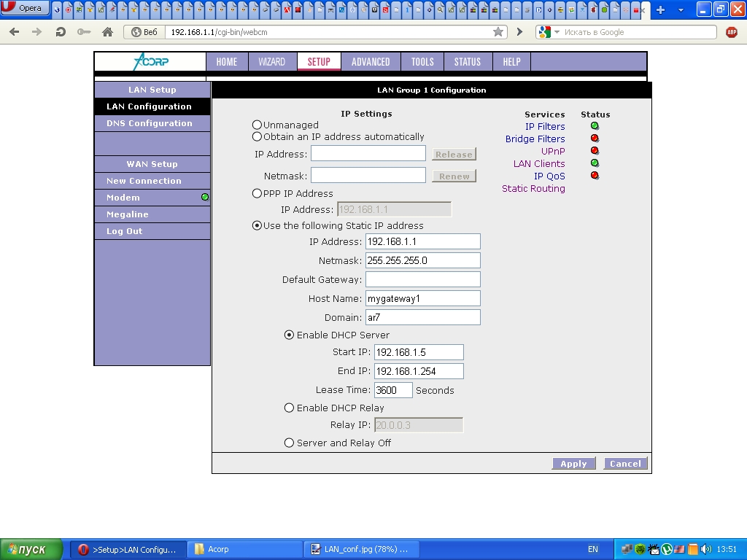
Task: Click the browser Back arrow
Action: click(x=15, y=32)
